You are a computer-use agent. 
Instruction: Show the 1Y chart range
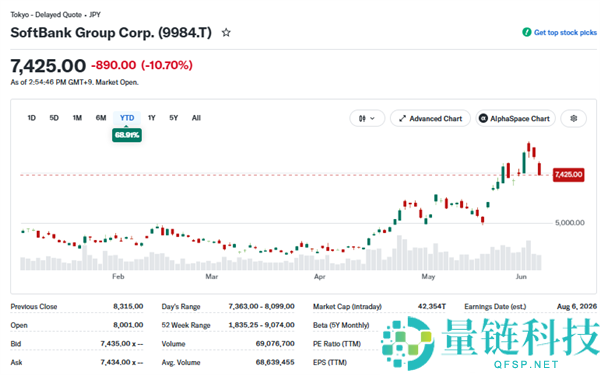pos(152,118)
